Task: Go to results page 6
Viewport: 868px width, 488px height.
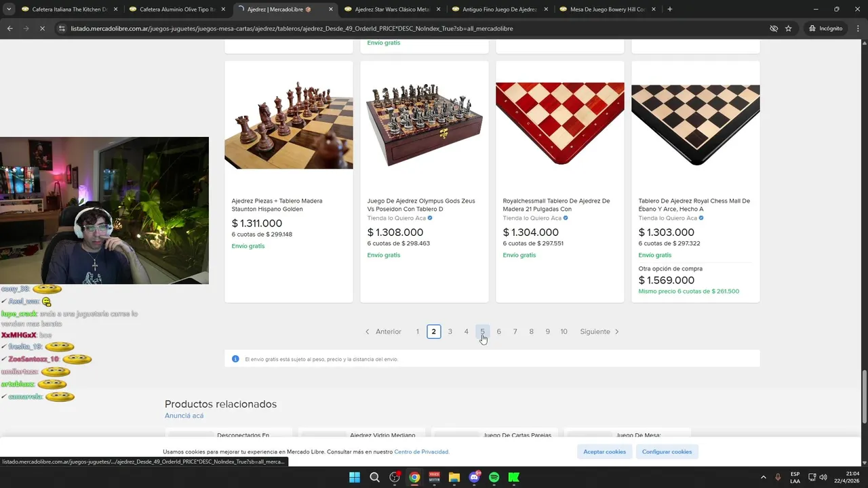Action: point(499,331)
